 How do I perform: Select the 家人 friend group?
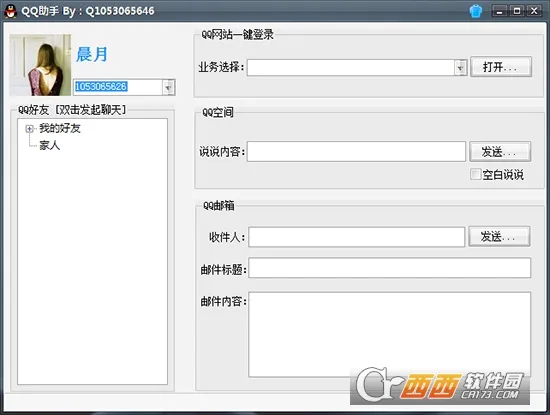click(49, 145)
